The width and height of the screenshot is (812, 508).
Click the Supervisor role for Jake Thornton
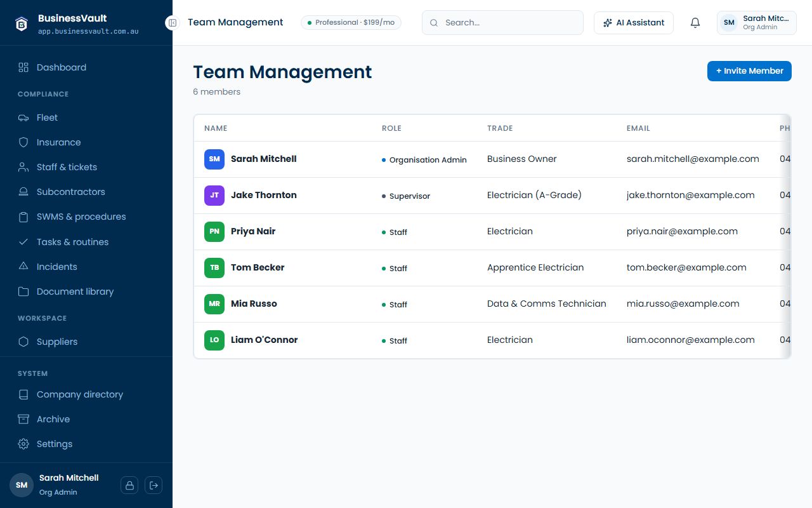406,196
